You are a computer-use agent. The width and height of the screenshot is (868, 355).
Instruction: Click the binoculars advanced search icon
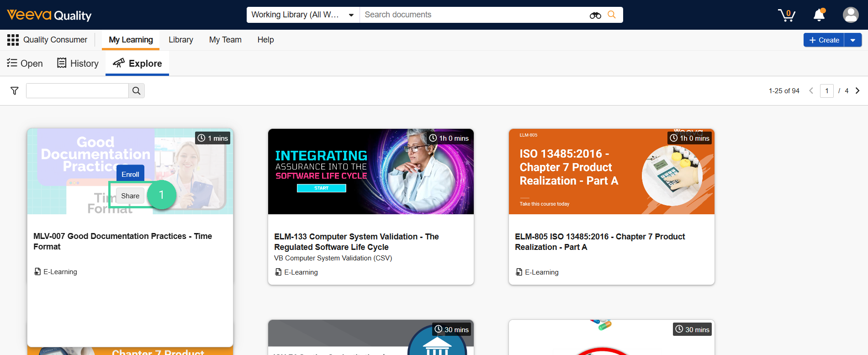point(595,15)
